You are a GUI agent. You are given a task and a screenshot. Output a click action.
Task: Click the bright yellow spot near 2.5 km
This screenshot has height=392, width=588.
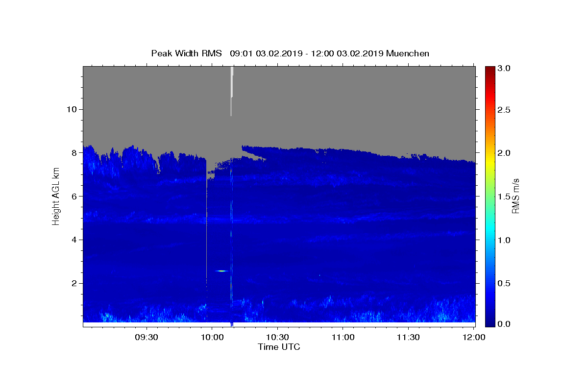point(221,270)
